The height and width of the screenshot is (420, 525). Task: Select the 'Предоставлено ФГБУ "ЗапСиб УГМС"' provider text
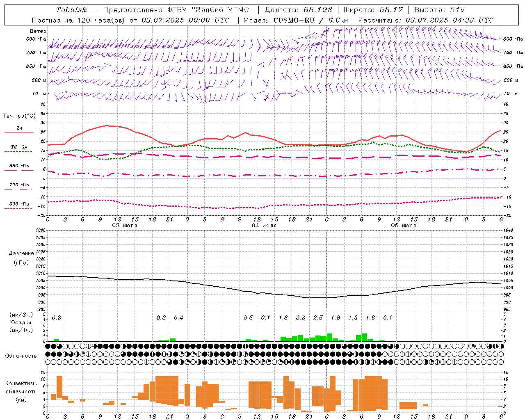click(x=178, y=10)
